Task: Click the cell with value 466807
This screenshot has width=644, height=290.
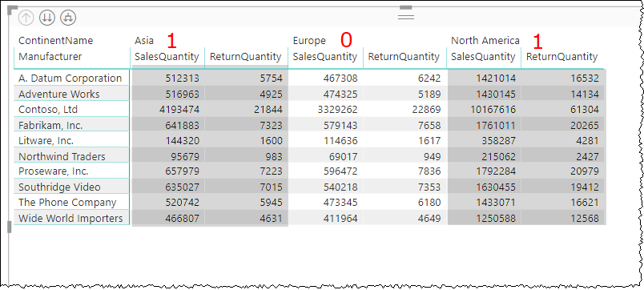Action: [183, 218]
